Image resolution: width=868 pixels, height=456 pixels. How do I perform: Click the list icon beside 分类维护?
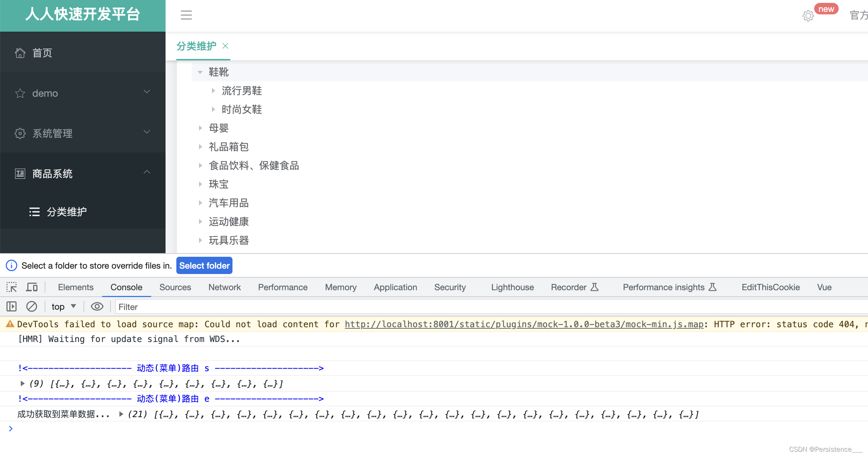pyautogui.click(x=35, y=212)
